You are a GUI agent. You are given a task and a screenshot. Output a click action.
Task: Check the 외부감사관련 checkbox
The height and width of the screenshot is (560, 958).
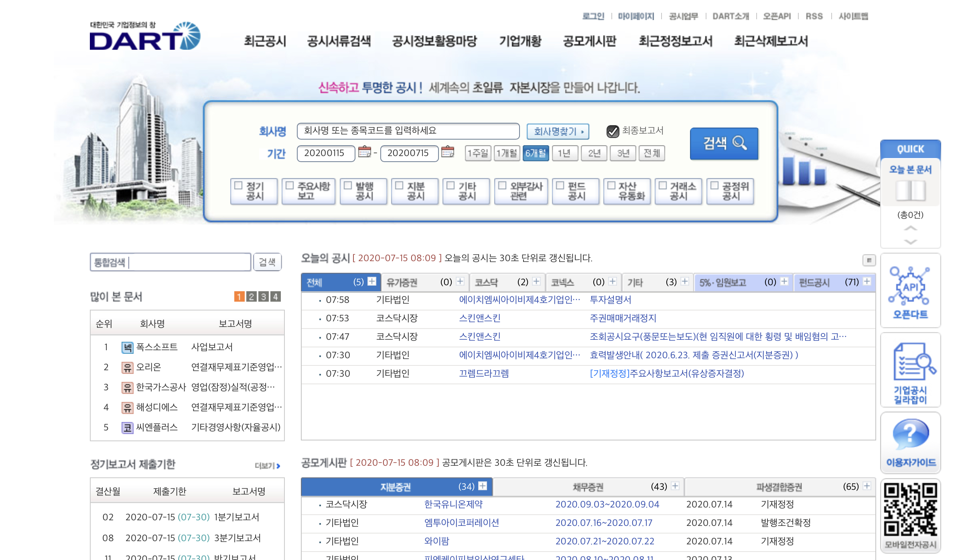click(502, 185)
